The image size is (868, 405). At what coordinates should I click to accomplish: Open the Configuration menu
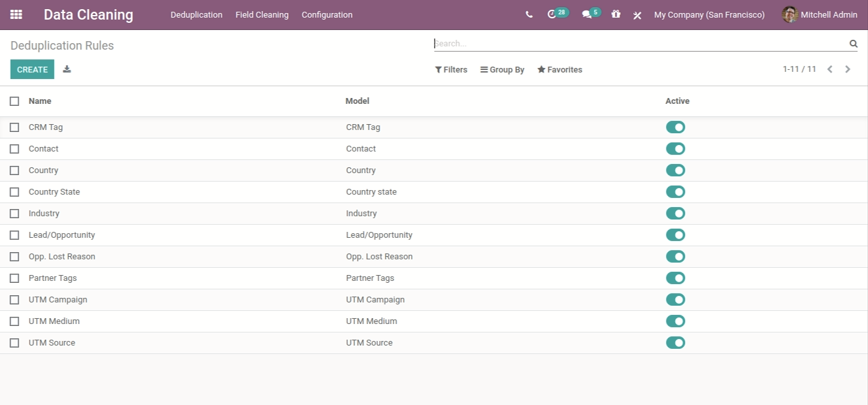point(327,14)
